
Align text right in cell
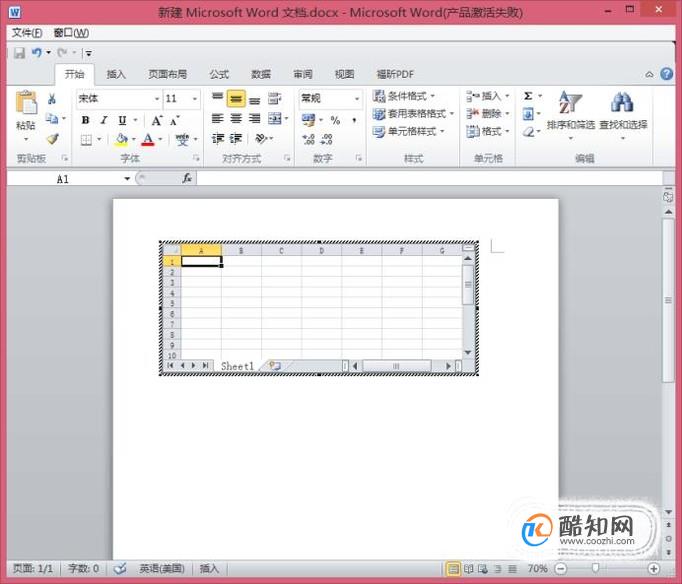point(254,118)
